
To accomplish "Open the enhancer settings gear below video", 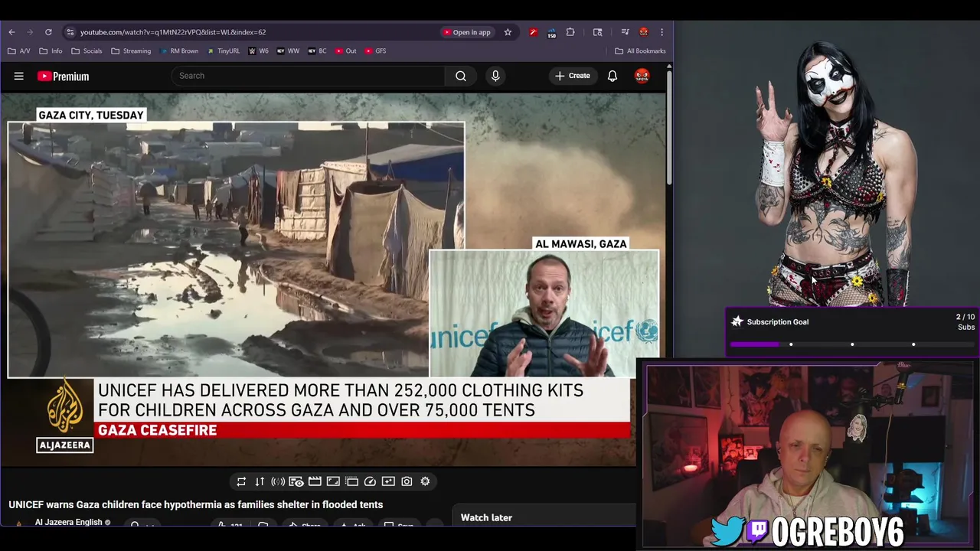I will point(425,481).
